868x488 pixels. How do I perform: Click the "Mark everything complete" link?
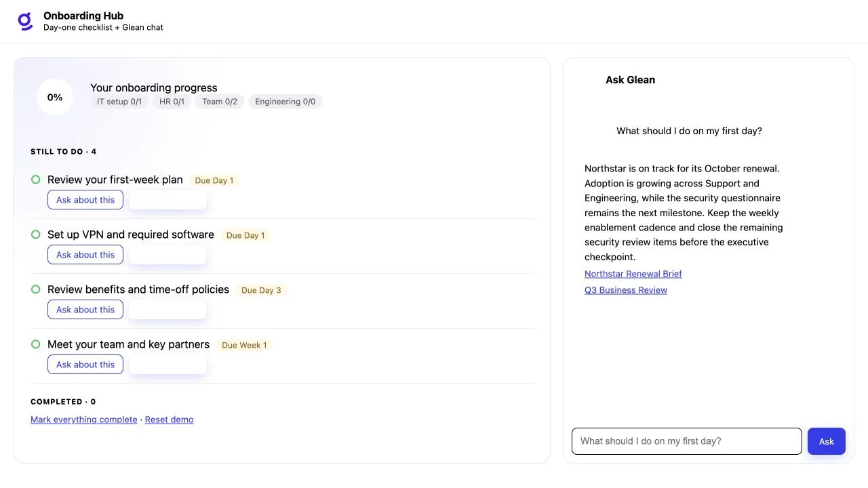click(x=84, y=420)
